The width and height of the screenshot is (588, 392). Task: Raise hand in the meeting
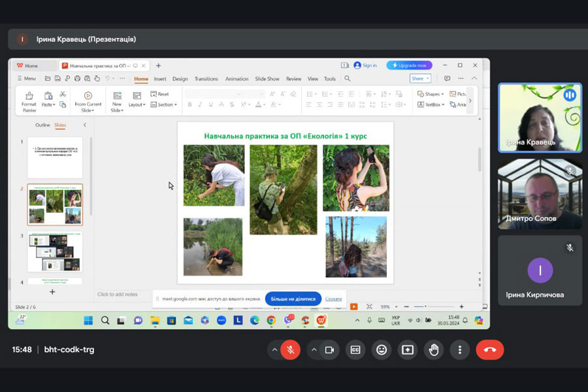pyautogui.click(x=433, y=350)
